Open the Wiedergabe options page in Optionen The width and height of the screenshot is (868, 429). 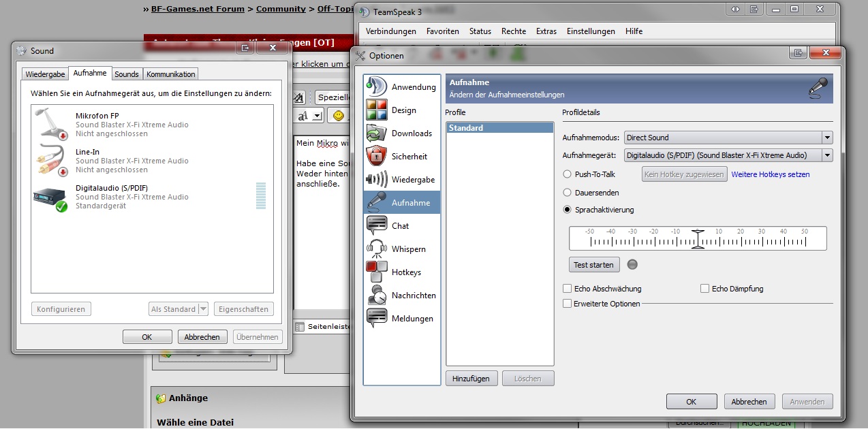402,180
